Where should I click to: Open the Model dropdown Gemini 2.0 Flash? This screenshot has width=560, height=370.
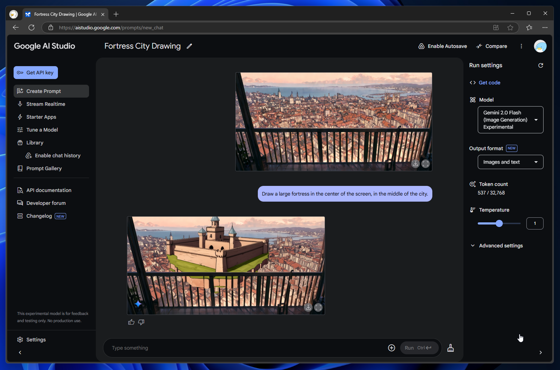pos(510,120)
